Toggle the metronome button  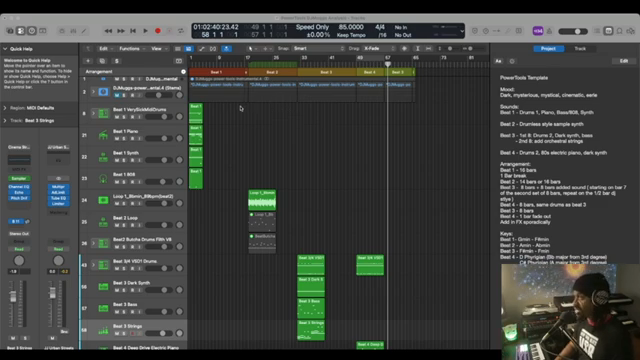549,31
